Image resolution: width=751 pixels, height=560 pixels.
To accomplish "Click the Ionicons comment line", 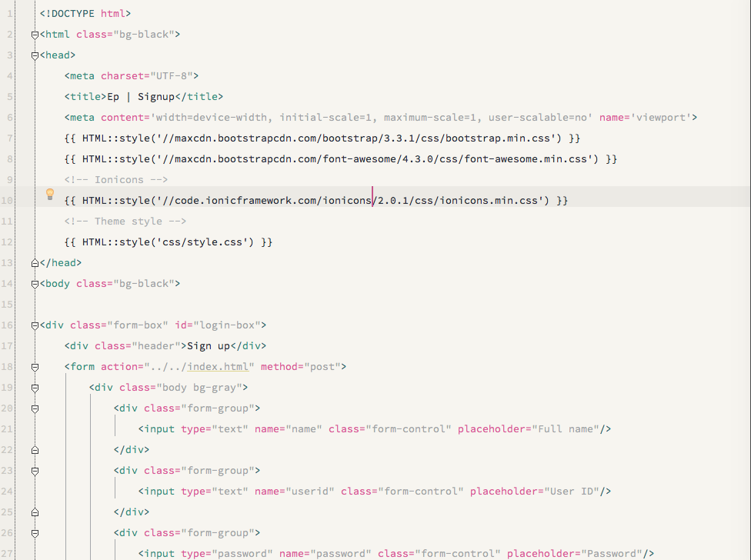I will pos(116,180).
